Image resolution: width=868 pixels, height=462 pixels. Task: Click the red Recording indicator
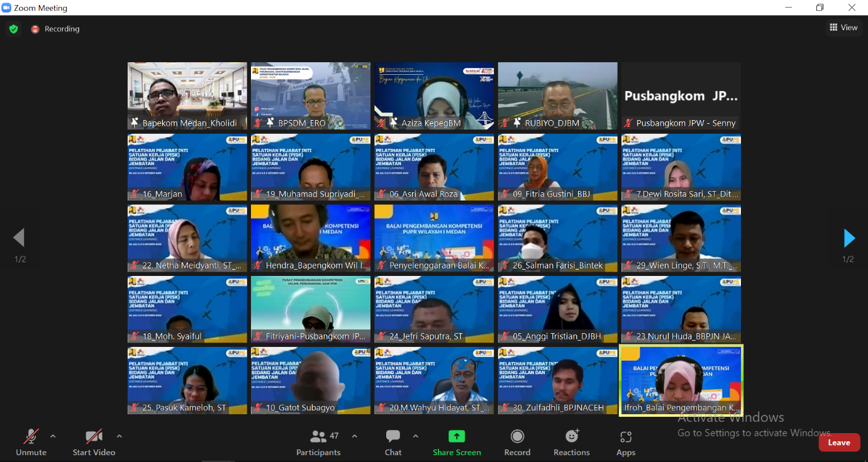pos(35,29)
